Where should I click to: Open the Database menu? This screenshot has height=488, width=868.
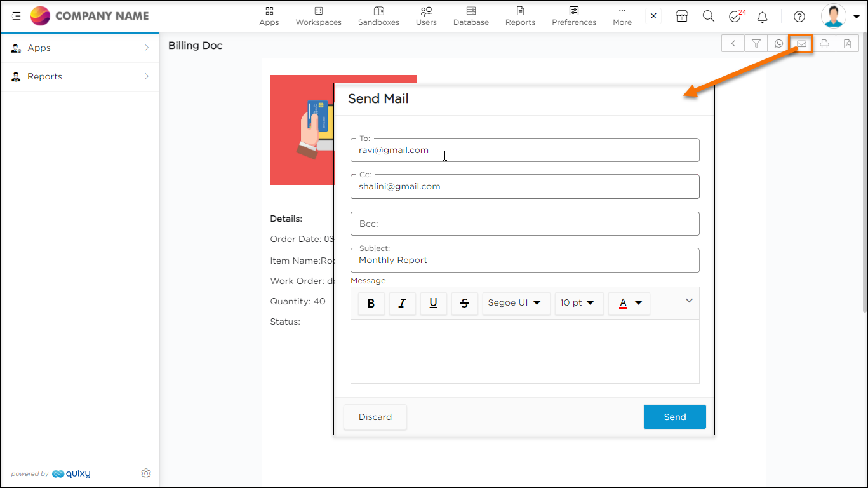471,17
